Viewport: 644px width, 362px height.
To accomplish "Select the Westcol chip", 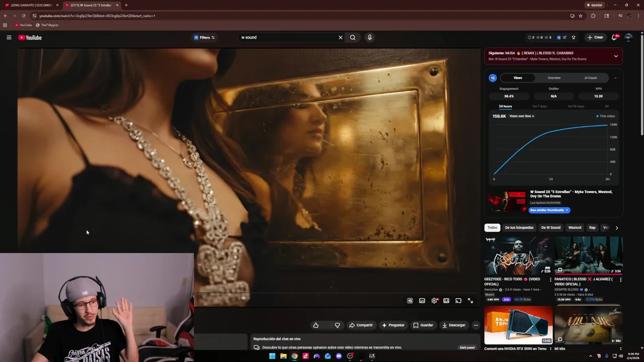I will coord(575,228).
